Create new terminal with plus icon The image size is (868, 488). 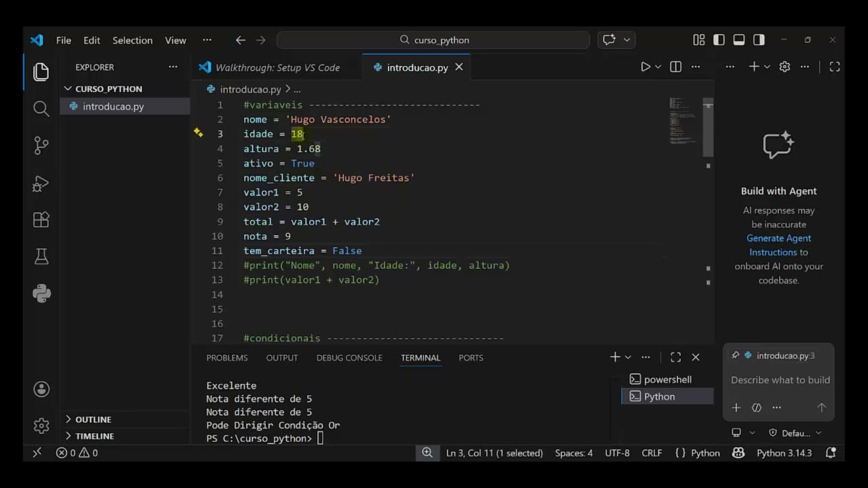[615, 357]
